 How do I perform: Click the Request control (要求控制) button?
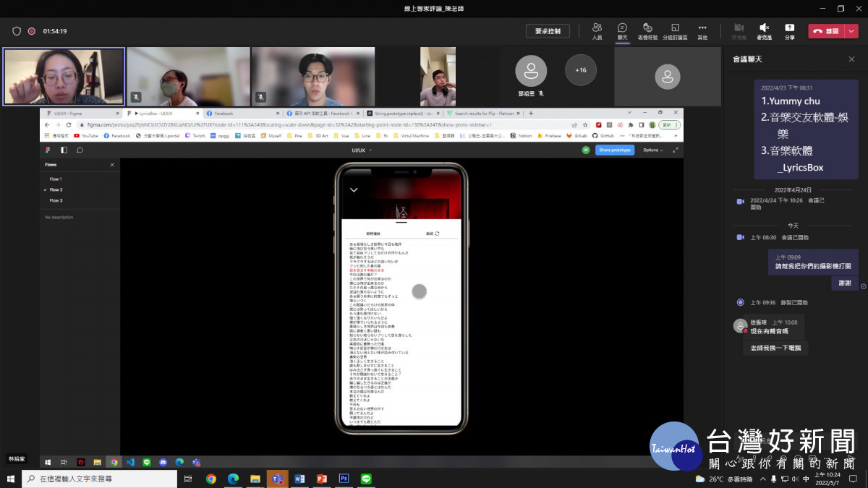coord(548,31)
